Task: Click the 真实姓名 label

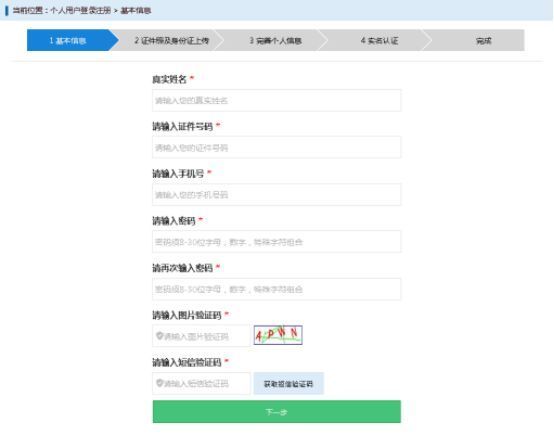Action: [169, 79]
